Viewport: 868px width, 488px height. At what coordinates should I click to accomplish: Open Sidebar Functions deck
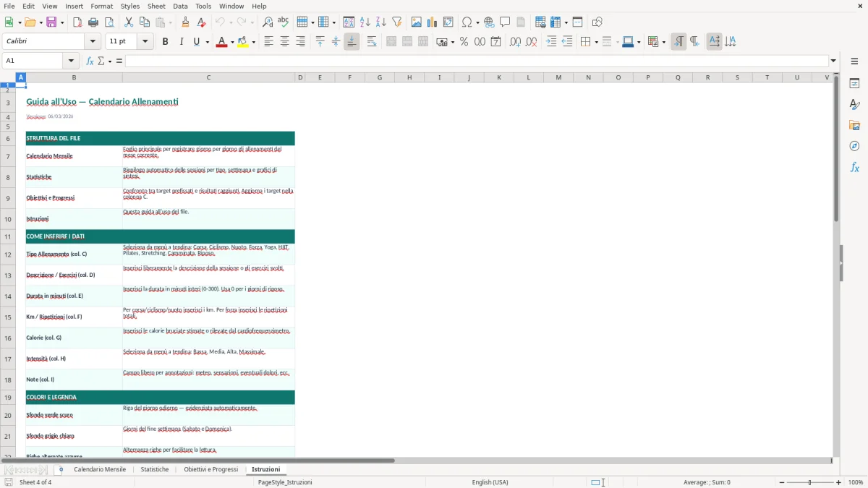(854, 167)
